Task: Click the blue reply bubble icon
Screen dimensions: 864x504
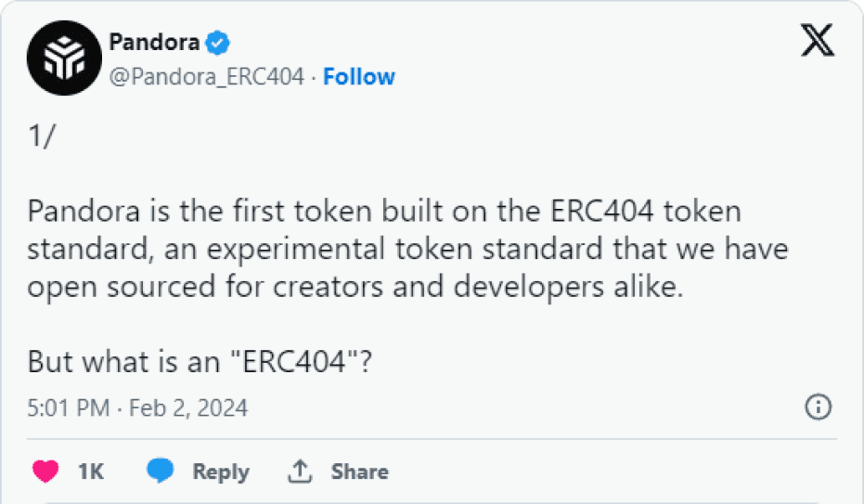Action: point(161,472)
